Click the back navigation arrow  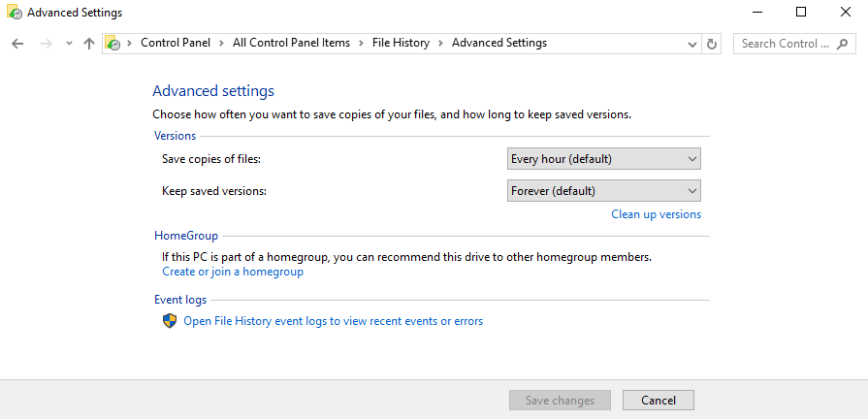click(17, 44)
